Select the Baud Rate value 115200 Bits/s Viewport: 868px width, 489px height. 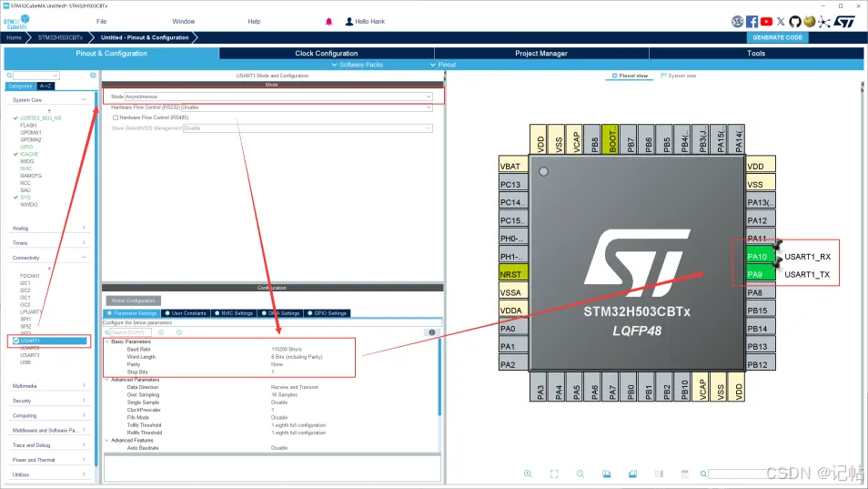click(x=287, y=350)
